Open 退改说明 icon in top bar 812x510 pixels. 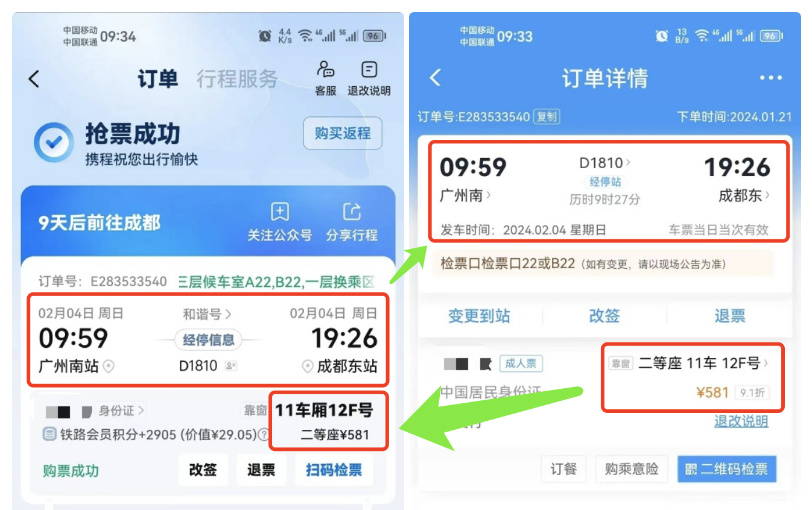coord(369,78)
